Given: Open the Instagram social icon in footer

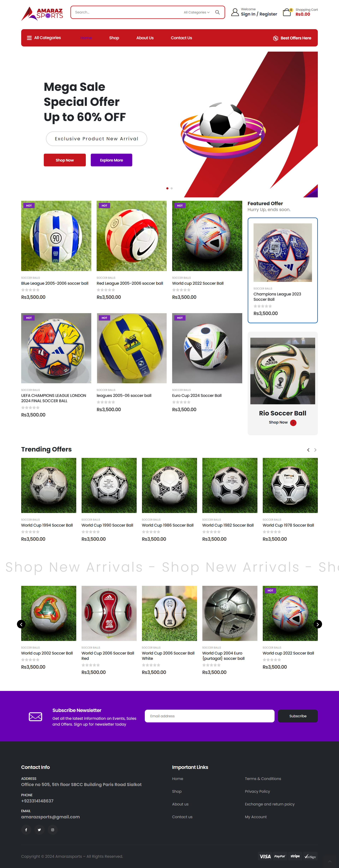Looking at the screenshot, I should 52,830.
